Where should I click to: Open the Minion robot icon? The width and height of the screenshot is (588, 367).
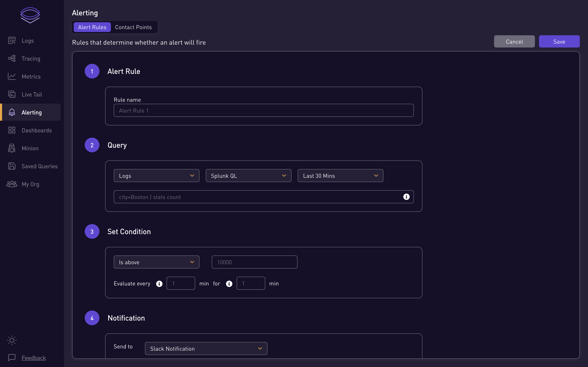(x=12, y=148)
